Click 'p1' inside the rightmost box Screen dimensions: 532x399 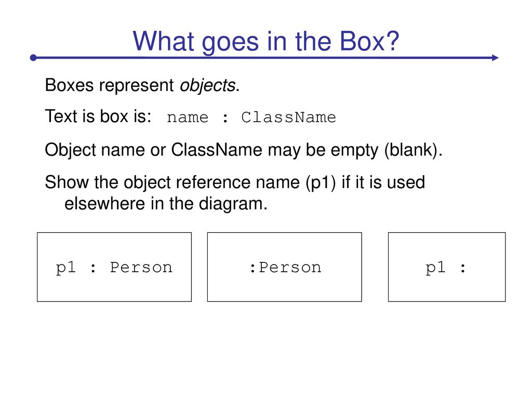click(x=435, y=268)
